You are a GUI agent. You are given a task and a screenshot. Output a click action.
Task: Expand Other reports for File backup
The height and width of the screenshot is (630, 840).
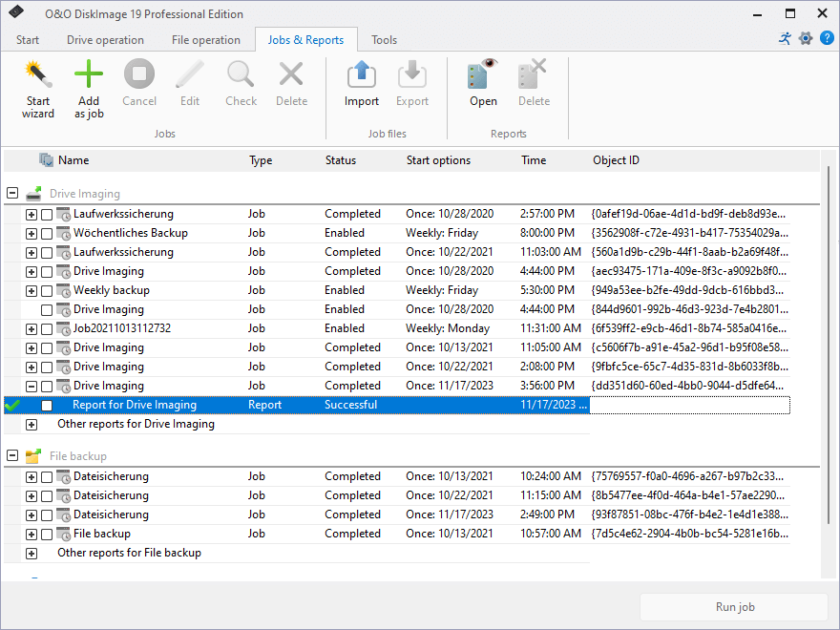click(x=32, y=552)
